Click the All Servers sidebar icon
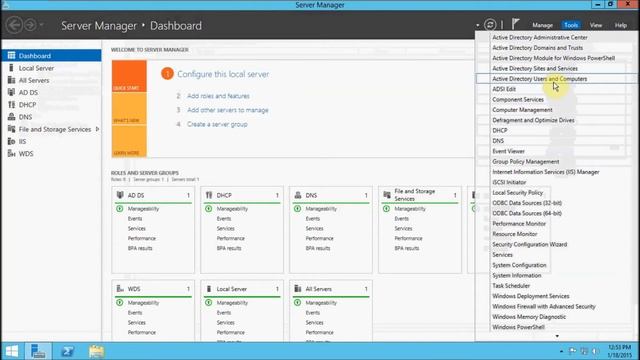 click(11, 80)
